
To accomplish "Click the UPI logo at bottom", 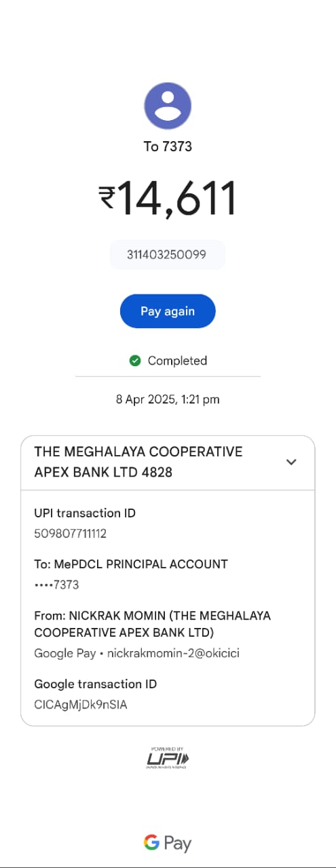I will tap(168, 757).
